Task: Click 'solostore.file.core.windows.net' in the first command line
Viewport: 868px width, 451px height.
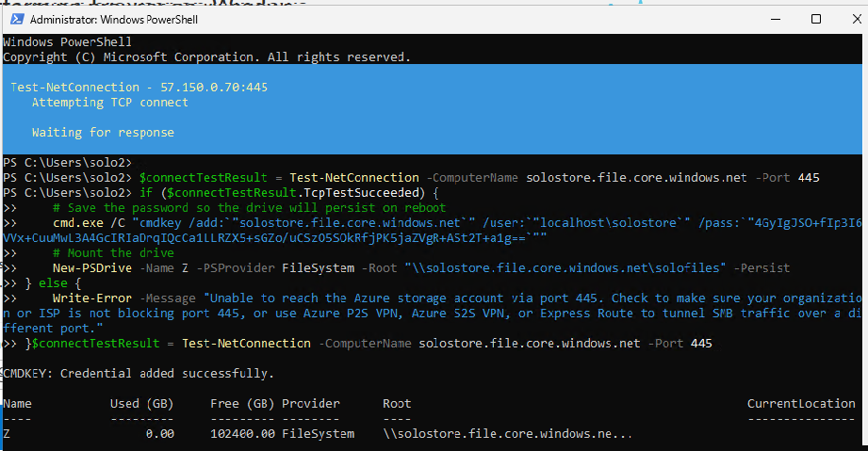Action: pyautogui.click(x=636, y=178)
